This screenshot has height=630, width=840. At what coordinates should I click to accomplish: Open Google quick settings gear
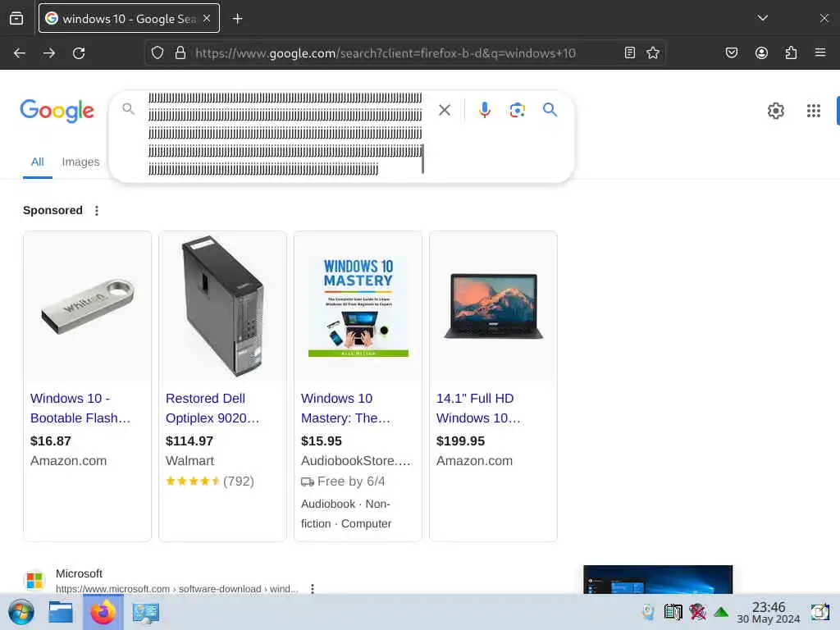tap(776, 111)
